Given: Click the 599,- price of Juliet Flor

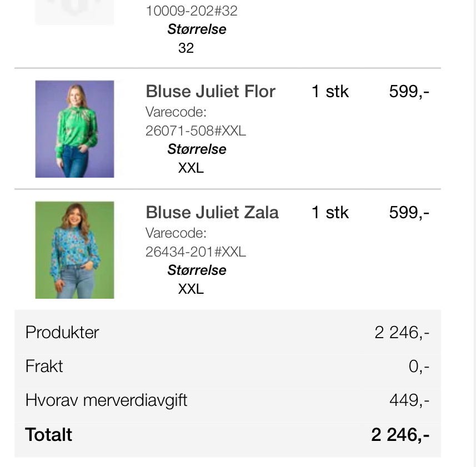Looking at the screenshot, I should (x=409, y=92).
